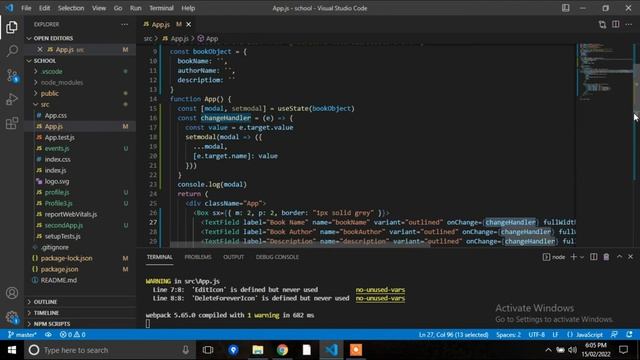Open the Explorer view in activity bar
The image size is (640, 360).
pos(12,27)
